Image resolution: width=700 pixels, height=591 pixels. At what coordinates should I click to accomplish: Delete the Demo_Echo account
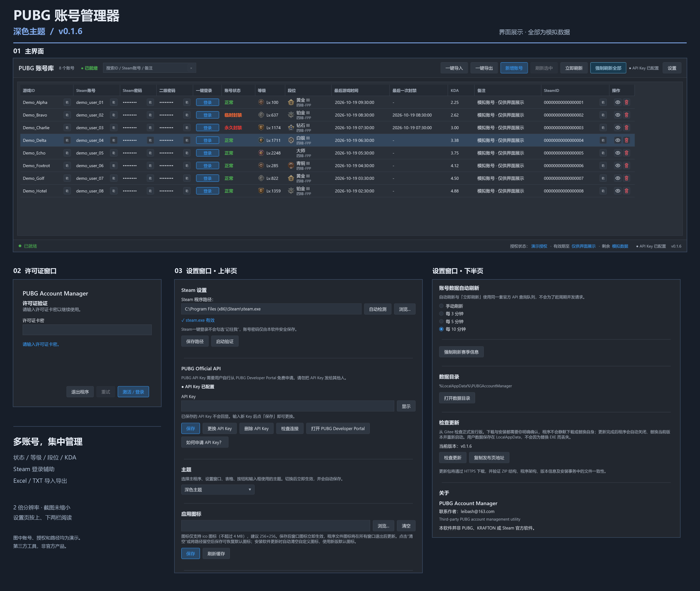tap(626, 153)
